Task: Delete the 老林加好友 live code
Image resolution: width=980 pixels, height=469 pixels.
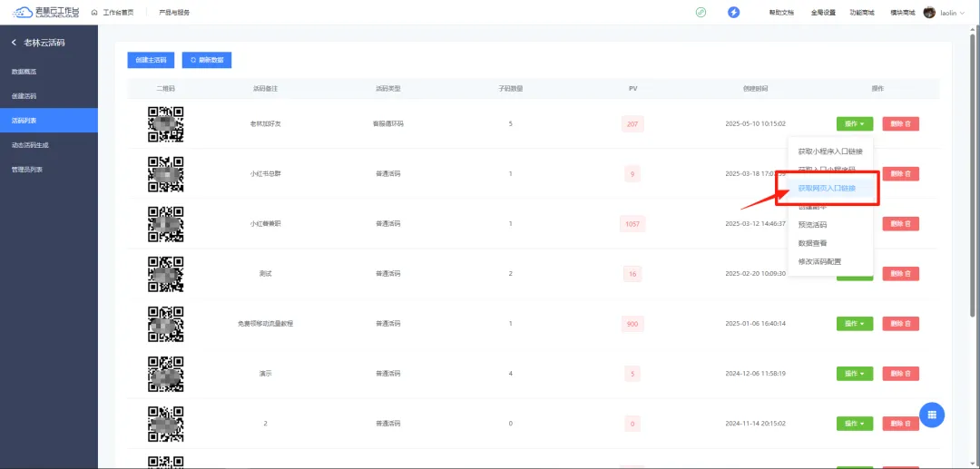Action: click(901, 123)
